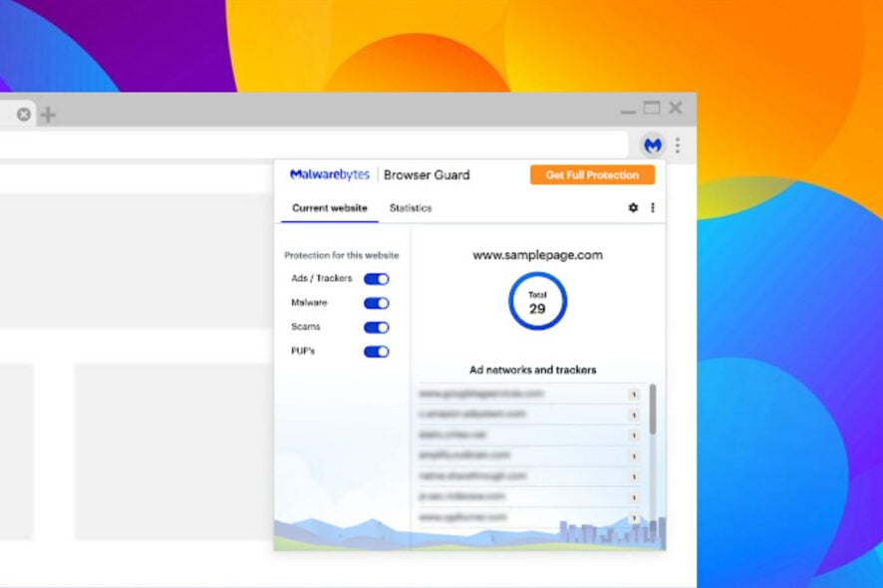Open Chrome's three-dot menu beside the extension icon
Image resolution: width=883 pixels, height=588 pixels.
pyautogui.click(x=677, y=145)
